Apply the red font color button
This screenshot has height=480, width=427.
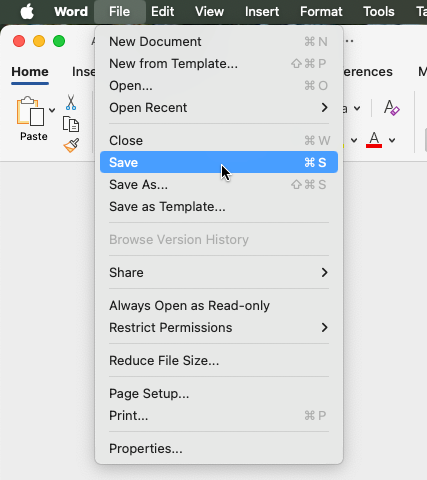pyautogui.click(x=374, y=140)
